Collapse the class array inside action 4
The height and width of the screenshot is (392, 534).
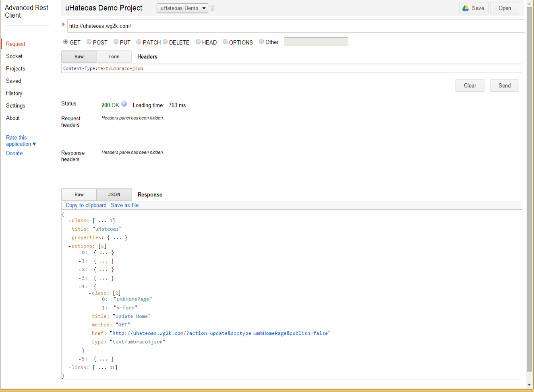(x=90, y=293)
